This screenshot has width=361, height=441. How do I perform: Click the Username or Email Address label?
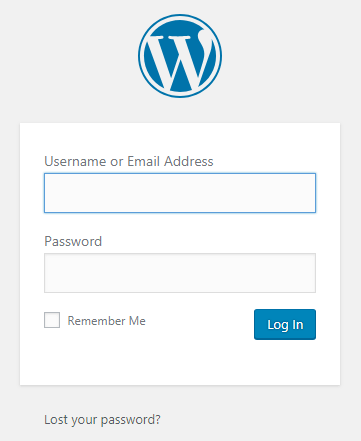[129, 161]
